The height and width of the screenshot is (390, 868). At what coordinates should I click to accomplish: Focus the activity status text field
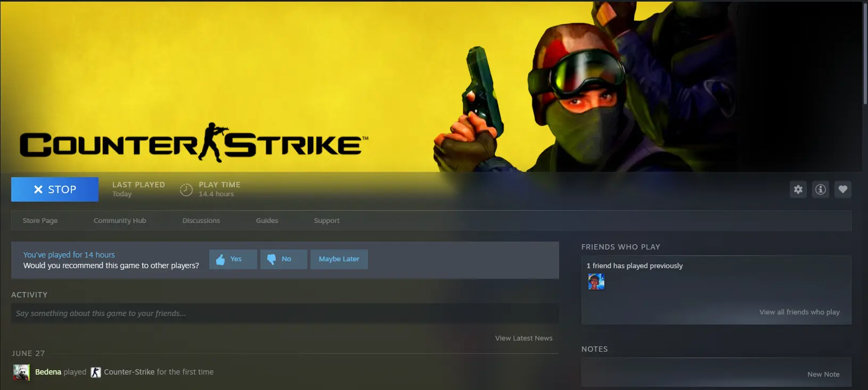(x=285, y=313)
